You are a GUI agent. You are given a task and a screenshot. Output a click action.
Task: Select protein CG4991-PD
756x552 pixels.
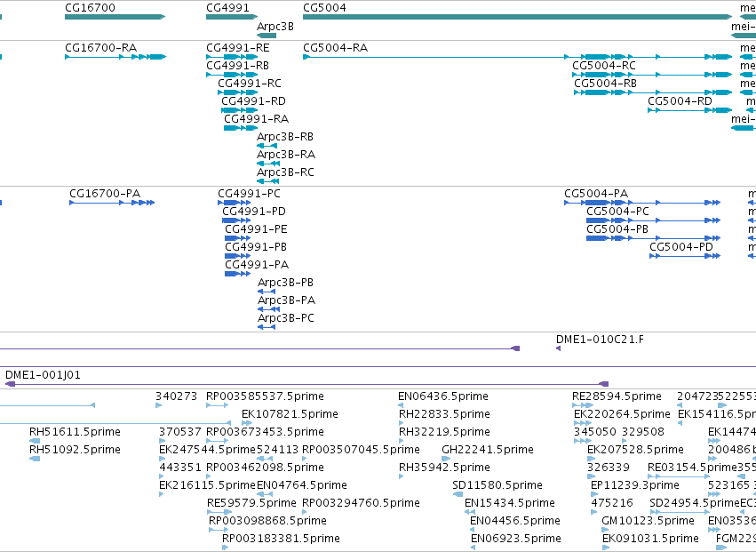pyautogui.click(x=236, y=220)
